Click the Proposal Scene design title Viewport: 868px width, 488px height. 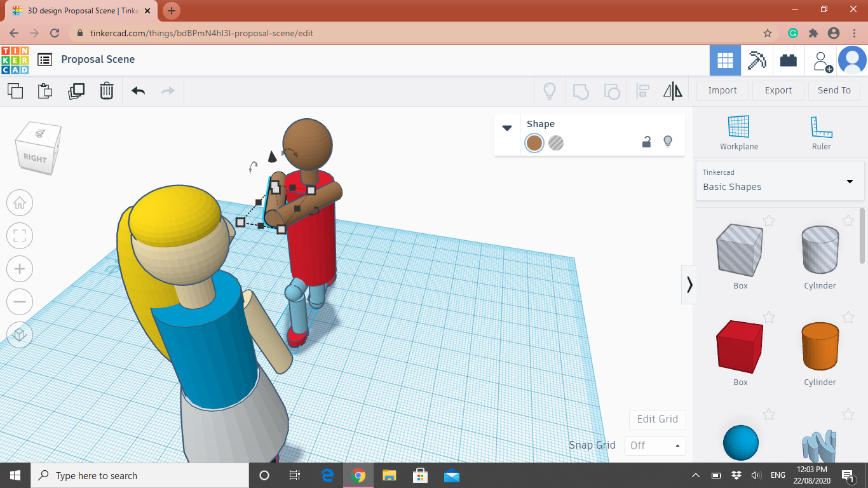[x=98, y=59]
